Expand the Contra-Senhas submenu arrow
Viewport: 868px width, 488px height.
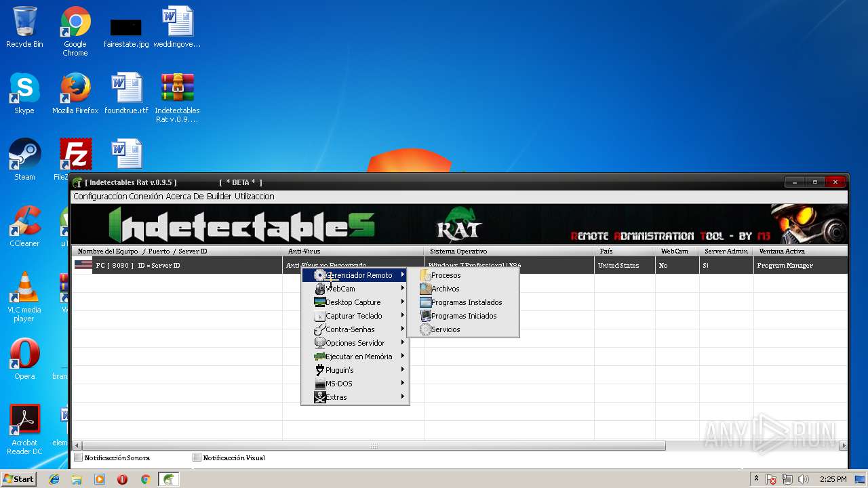click(x=403, y=329)
